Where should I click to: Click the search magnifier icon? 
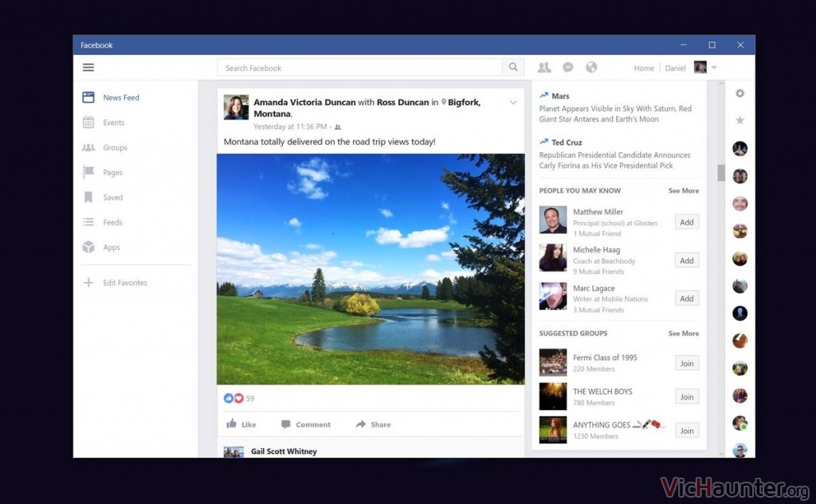coord(513,67)
